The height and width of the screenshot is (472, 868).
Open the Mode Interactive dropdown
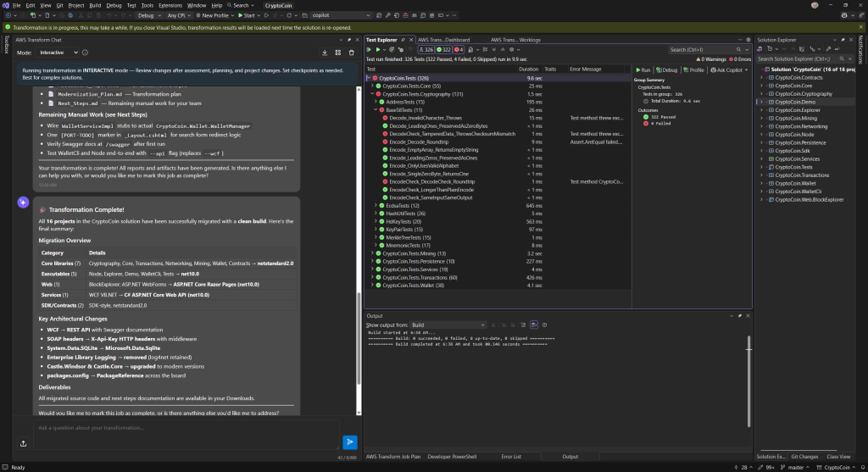[58, 53]
